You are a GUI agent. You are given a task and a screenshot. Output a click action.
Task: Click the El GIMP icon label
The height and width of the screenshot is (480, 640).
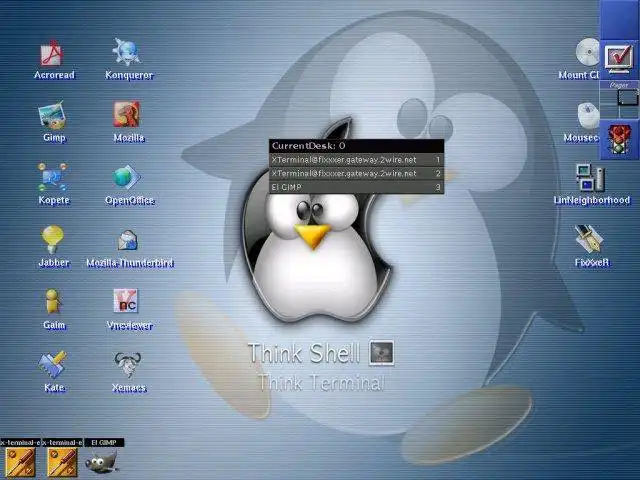pos(104,442)
